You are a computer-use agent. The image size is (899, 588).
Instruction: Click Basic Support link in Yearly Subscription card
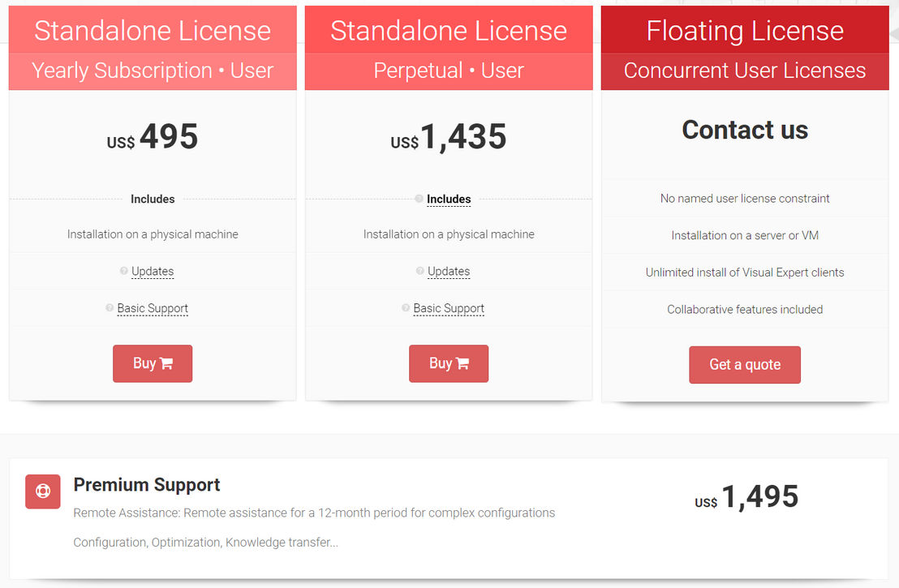pyautogui.click(x=153, y=308)
